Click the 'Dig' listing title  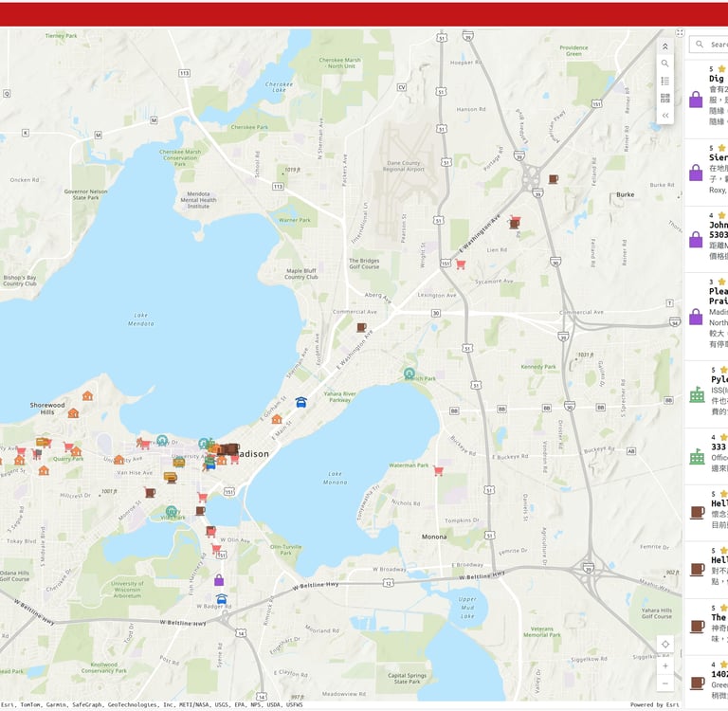click(718, 79)
